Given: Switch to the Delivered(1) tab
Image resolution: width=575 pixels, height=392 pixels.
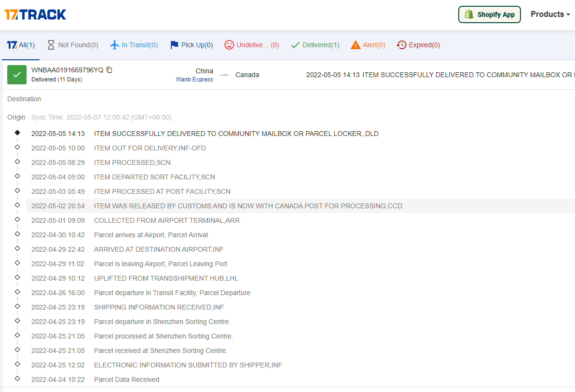Looking at the screenshot, I should 315,45.
